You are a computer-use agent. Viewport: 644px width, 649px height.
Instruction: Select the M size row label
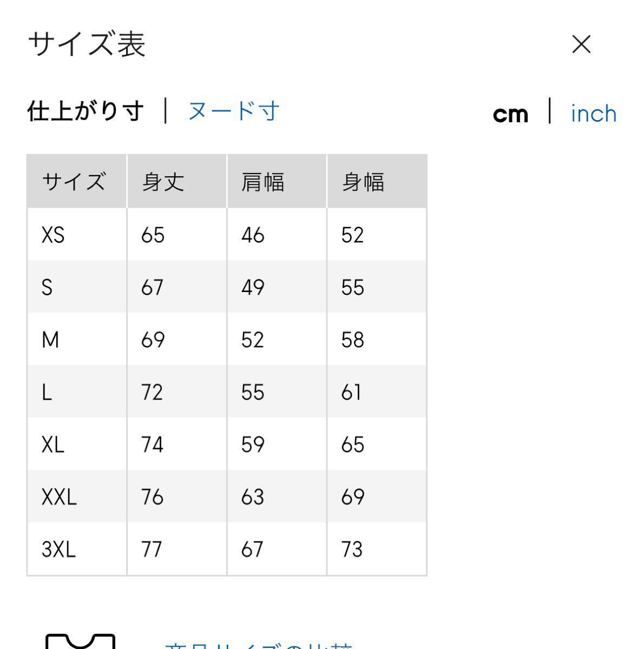50,340
